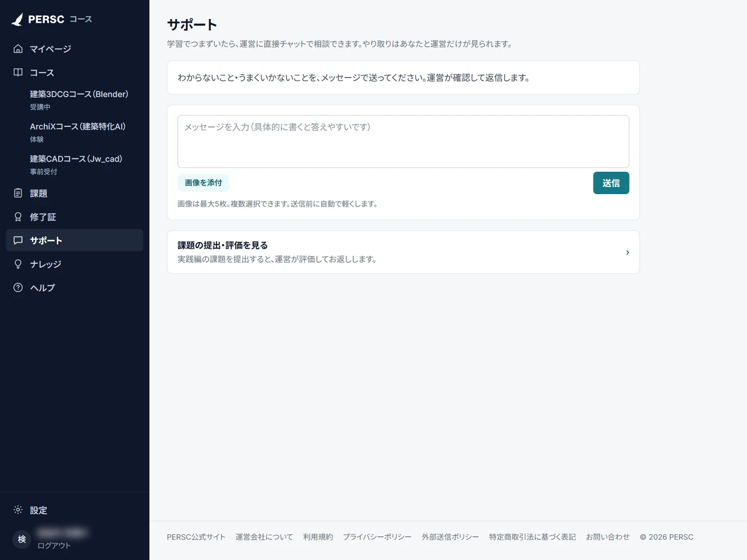Click the © 2026 PERSC copyright text
This screenshot has width=747, height=560.
coord(666,537)
